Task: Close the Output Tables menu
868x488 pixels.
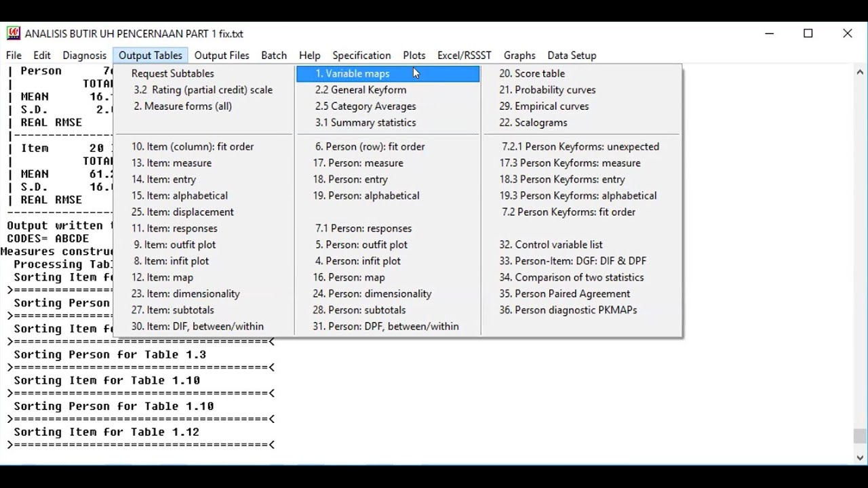Action: tap(151, 56)
